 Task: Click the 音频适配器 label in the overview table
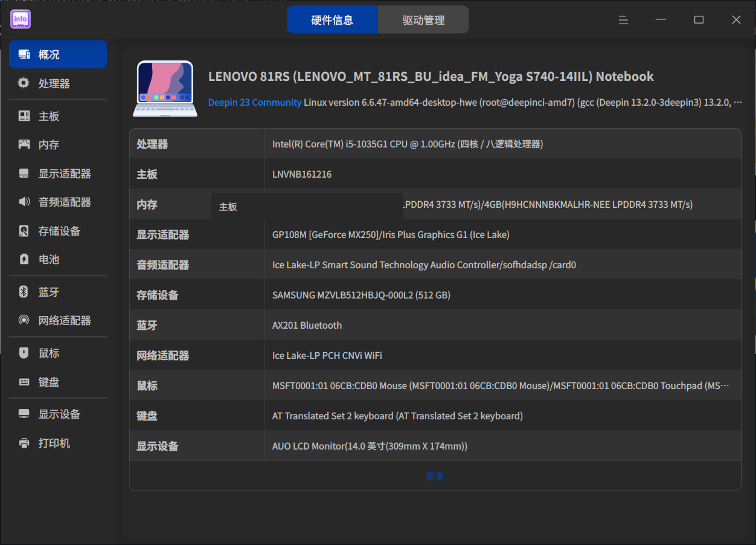(163, 265)
